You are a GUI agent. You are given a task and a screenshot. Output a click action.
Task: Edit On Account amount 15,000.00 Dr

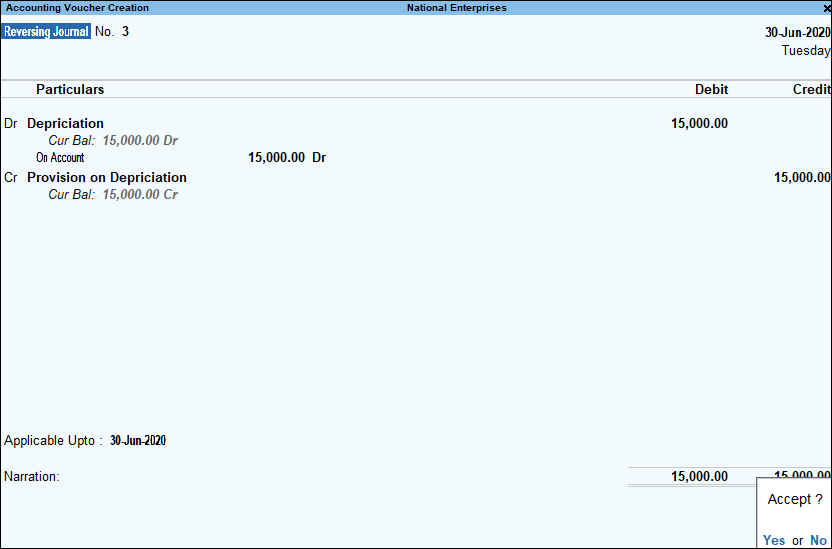tap(287, 158)
